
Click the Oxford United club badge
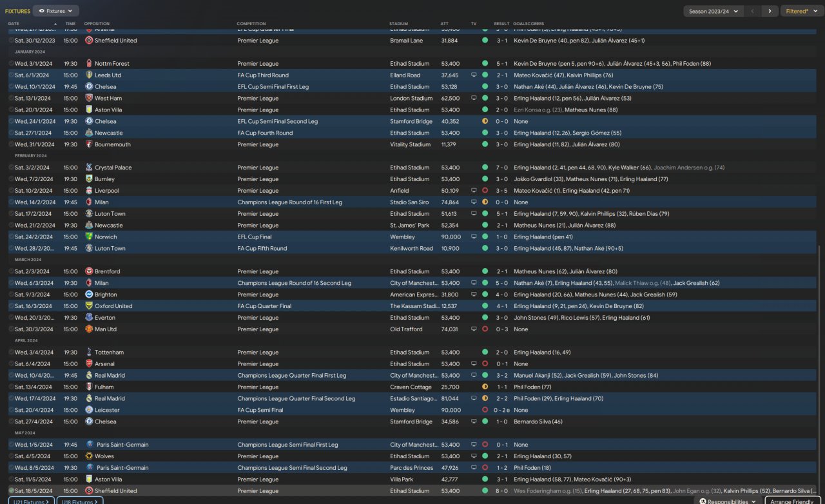point(89,306)
